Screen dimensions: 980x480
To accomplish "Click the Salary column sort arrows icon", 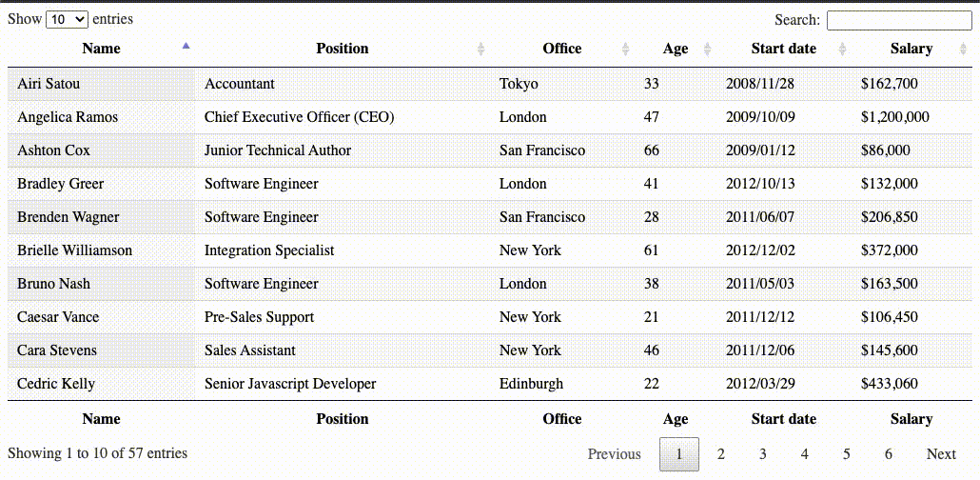I will click(x=964, y=49).
